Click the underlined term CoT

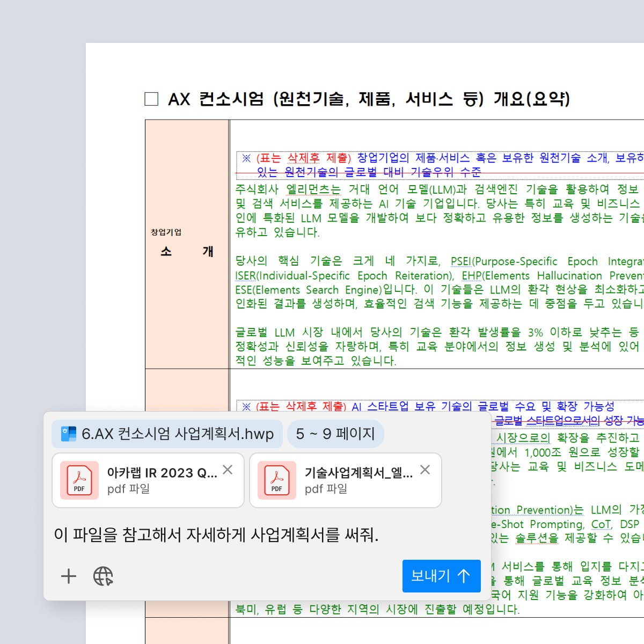click(601, 524)
